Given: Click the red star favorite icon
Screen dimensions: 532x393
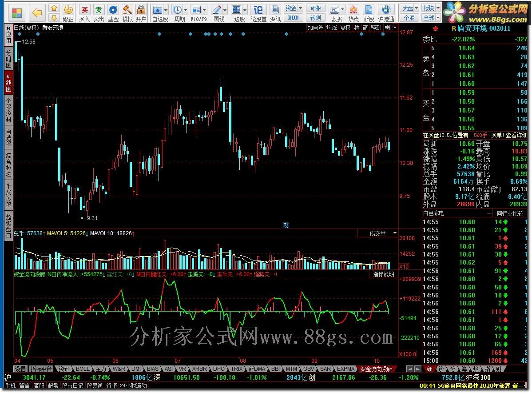Looking at the screenshot, I should (436, 28).
